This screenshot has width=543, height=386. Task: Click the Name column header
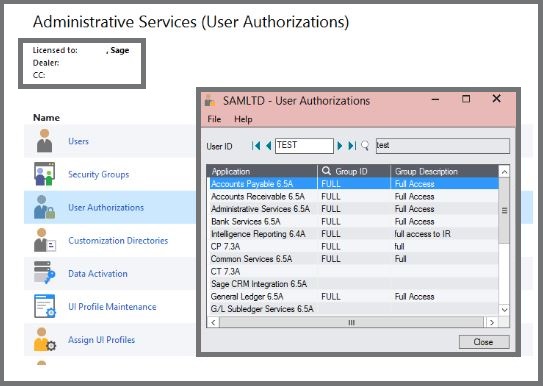point(46,118)
